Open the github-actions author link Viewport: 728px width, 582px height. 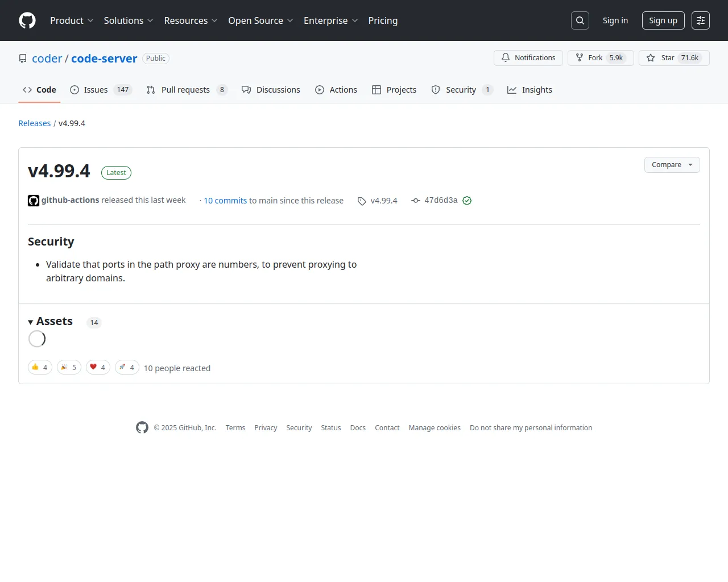click(x=70, y=200)
